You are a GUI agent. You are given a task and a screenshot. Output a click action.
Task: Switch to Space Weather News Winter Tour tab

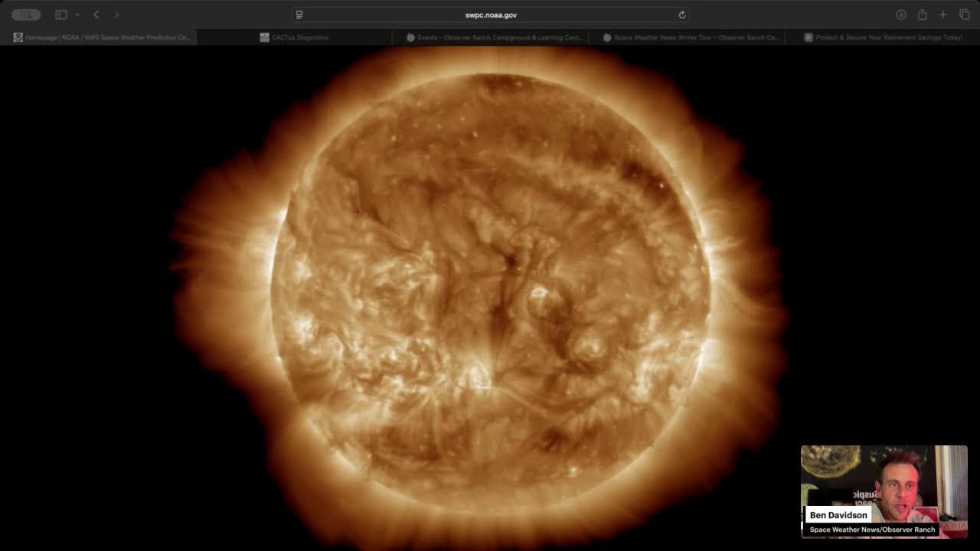[x=686, y=37]
